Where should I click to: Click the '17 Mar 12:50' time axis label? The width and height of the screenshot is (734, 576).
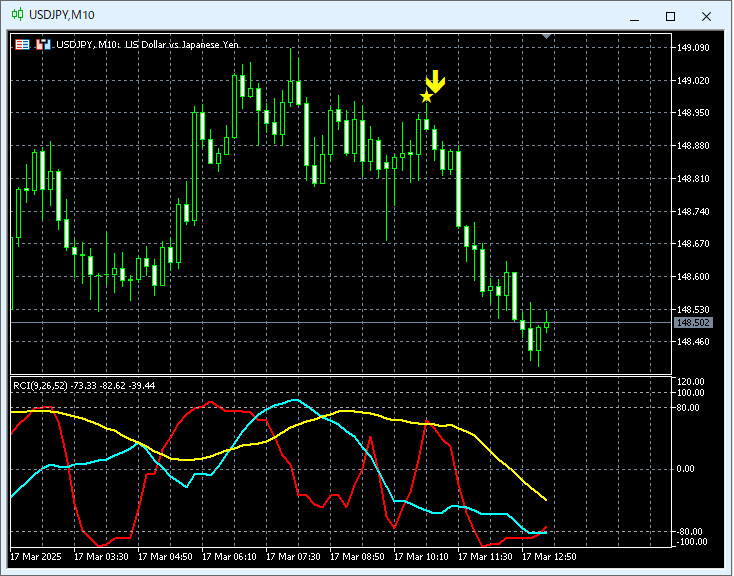pyautogui.click(x=549, y=557)
